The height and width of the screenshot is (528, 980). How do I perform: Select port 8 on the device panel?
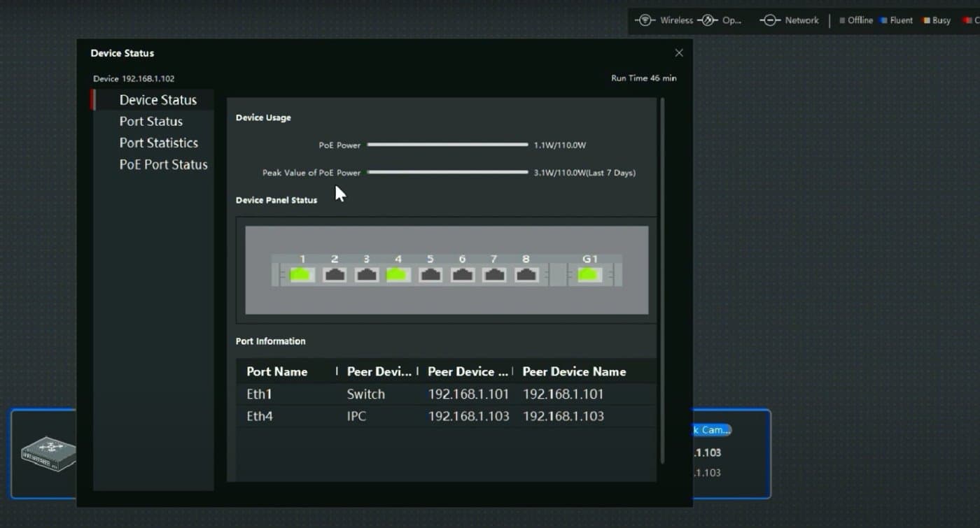click(526, 274)
